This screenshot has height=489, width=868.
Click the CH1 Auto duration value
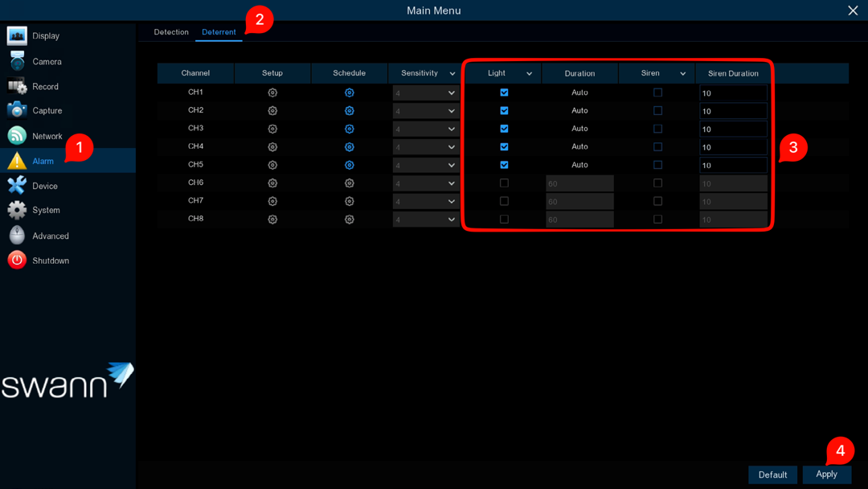coord(579,92)
